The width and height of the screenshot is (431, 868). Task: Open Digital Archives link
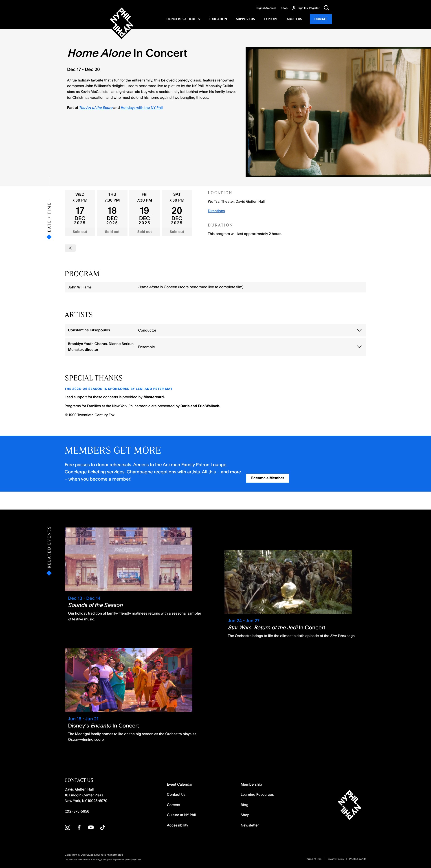click(266, 8)
